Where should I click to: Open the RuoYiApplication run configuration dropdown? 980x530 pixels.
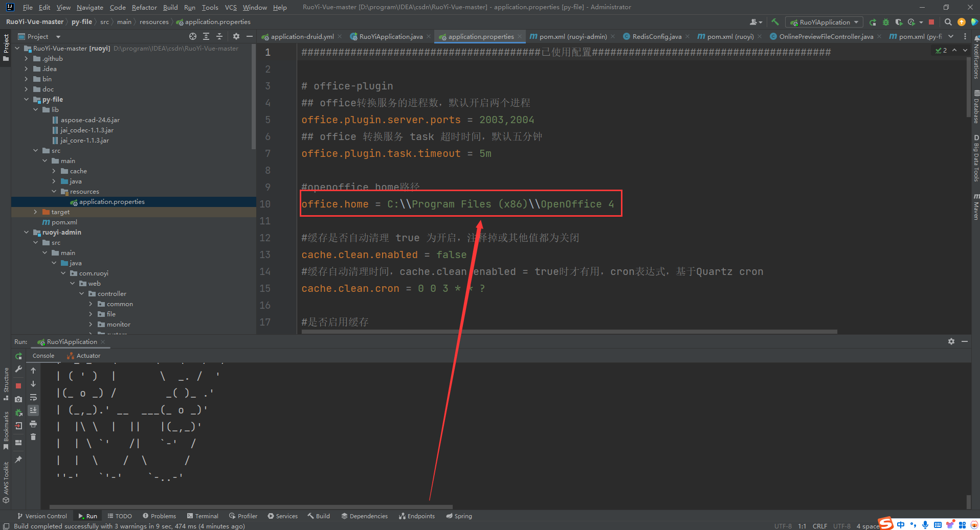[x=824, y=22]
